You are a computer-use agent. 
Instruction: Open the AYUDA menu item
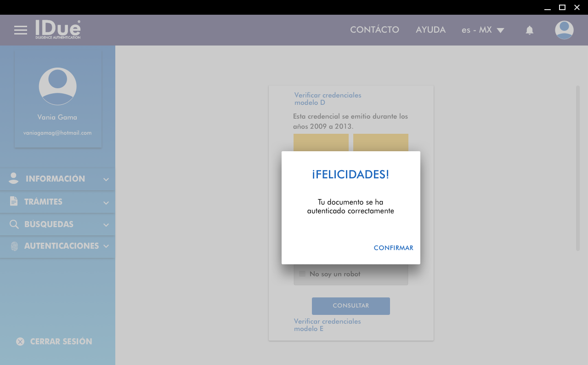pyautogui.click(x=430, y=30)
